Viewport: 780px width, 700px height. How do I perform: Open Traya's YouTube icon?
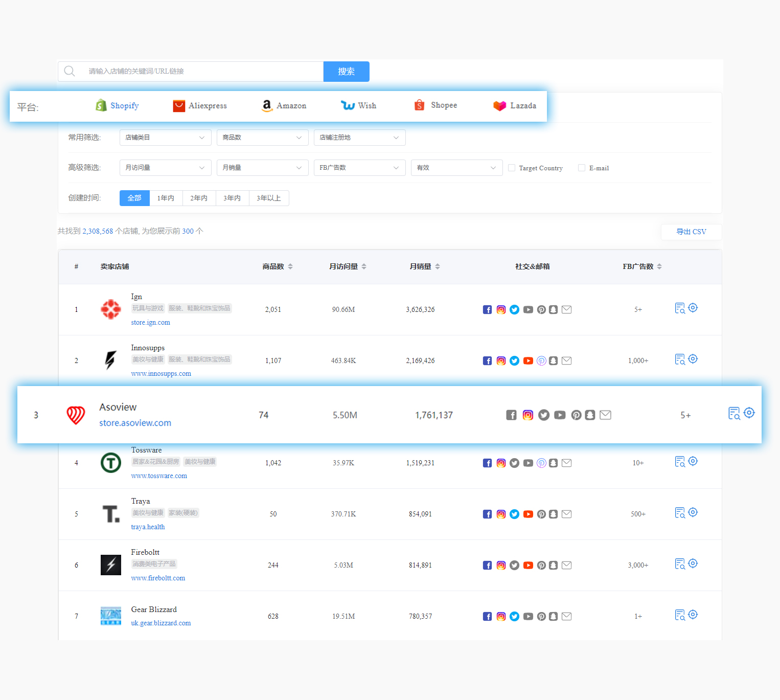point(528,514)
